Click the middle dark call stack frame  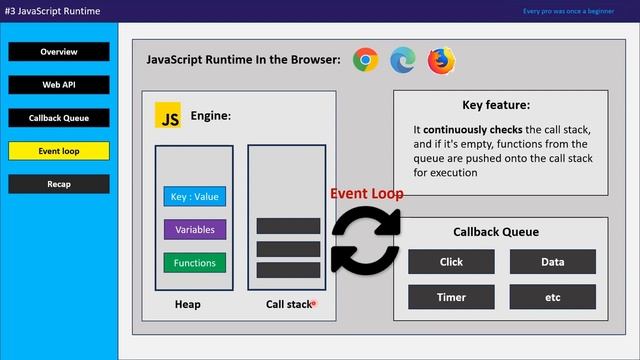(x=288, y=249)
